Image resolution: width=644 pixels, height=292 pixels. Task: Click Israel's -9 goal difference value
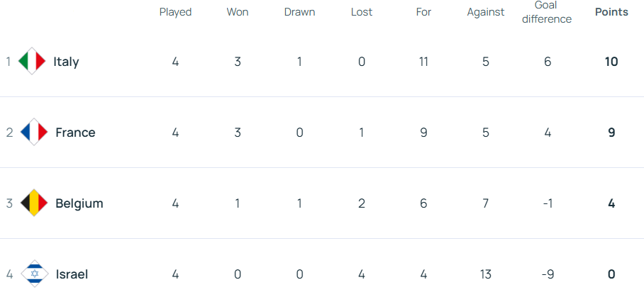[547, 274]
